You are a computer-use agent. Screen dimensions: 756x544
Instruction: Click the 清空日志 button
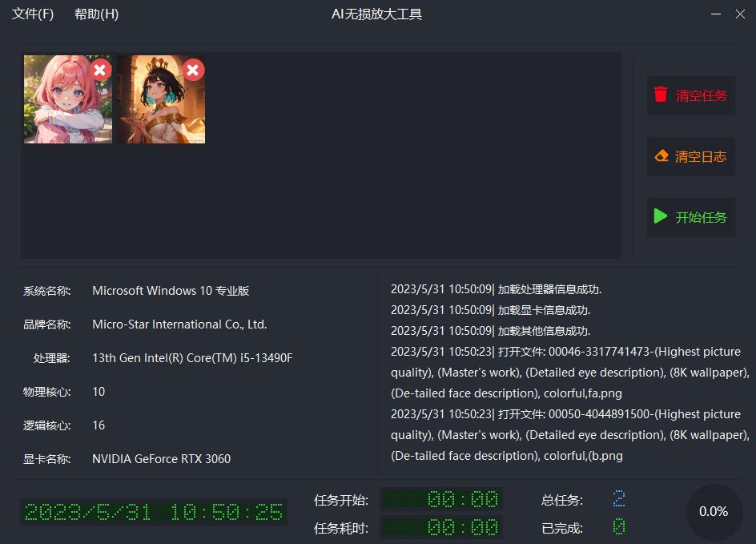click(x=691, y=156)
